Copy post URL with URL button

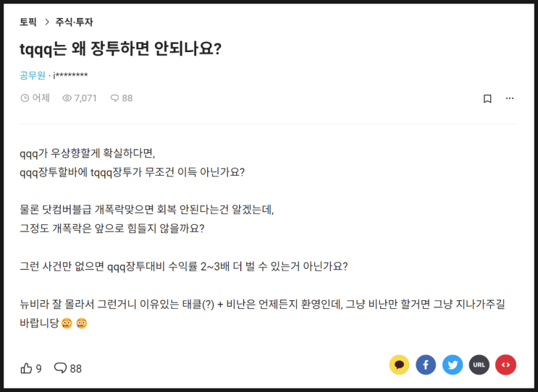[x=479, y=365]
